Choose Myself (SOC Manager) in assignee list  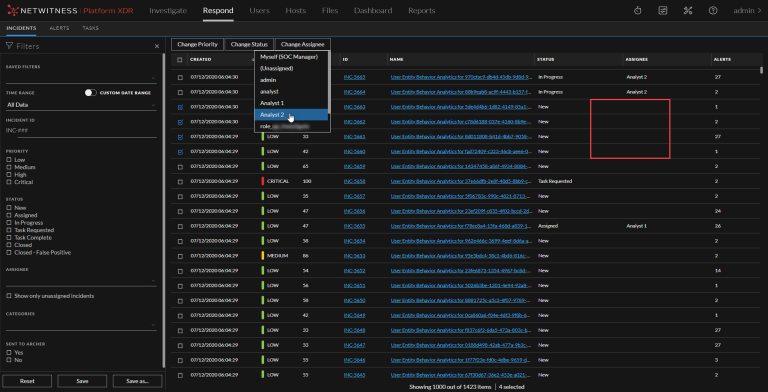[291, 57]
